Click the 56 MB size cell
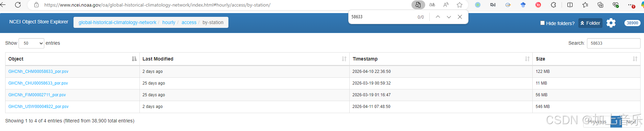 pos(586,95)
